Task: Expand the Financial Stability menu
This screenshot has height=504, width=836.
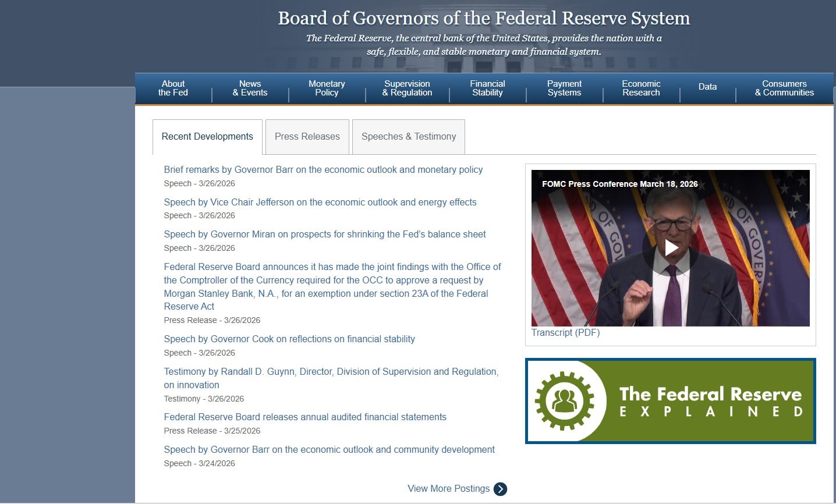Action: (x=487, y=88)
